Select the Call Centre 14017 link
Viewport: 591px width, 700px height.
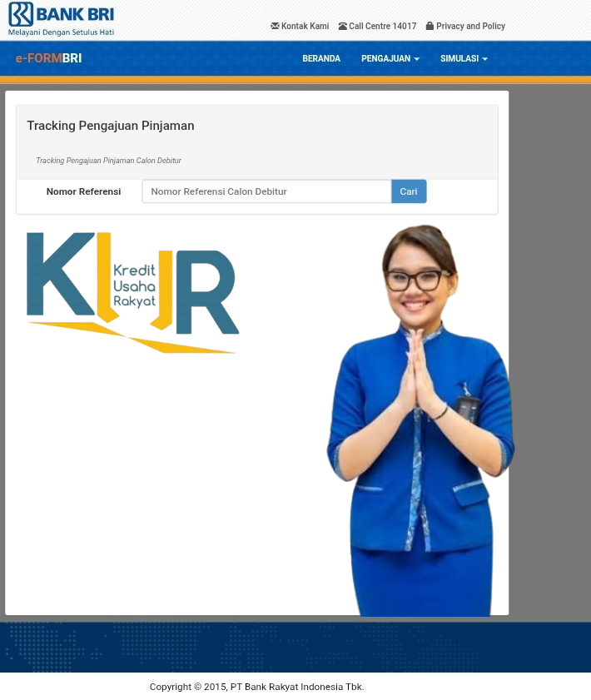click(x=382, y=27)
